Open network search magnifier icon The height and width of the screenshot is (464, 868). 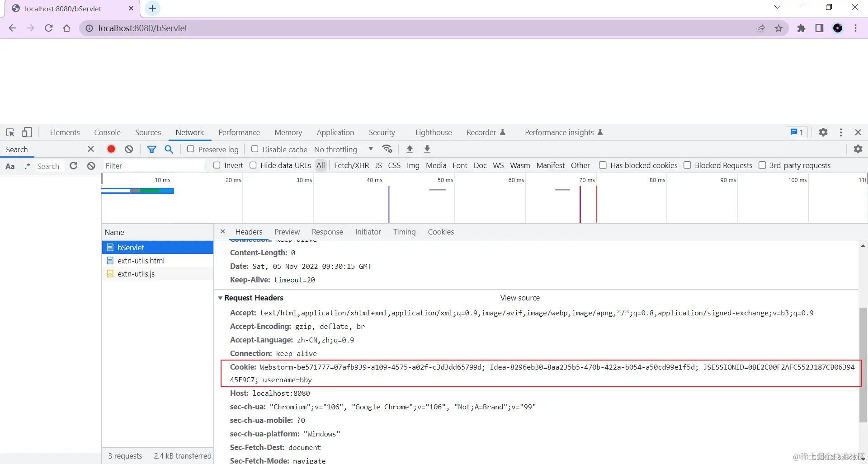pyautogui.click(x=169, y=149)
